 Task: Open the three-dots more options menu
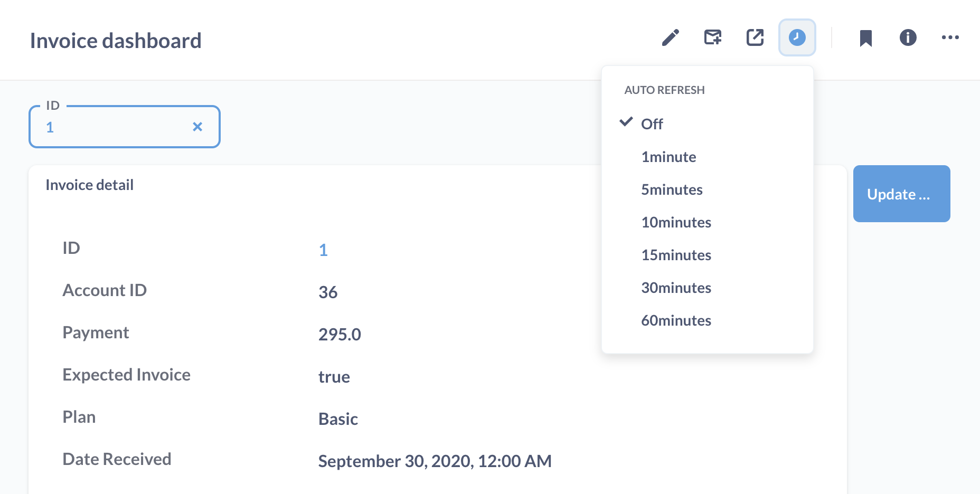950,37
